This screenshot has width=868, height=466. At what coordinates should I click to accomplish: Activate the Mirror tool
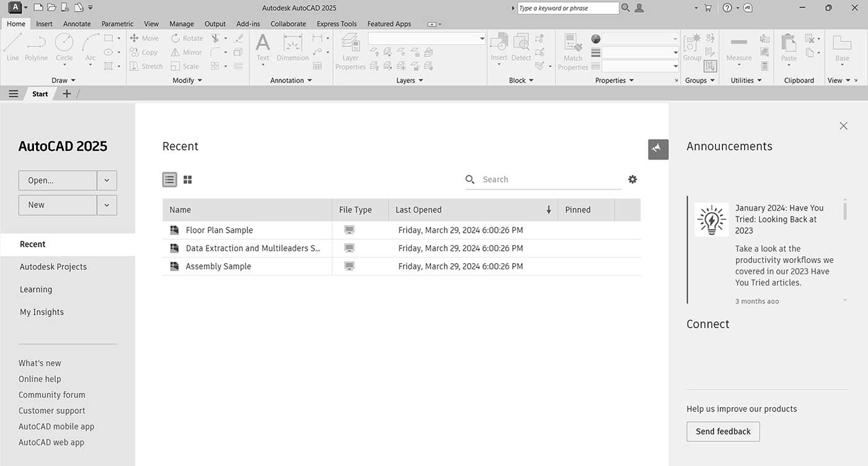187,53
